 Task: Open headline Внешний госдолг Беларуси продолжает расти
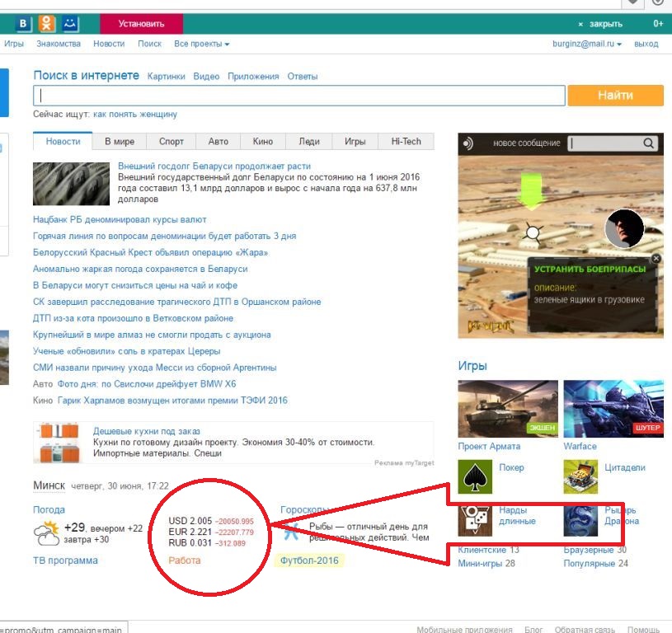pyautogui.click(x=214, y=166)
